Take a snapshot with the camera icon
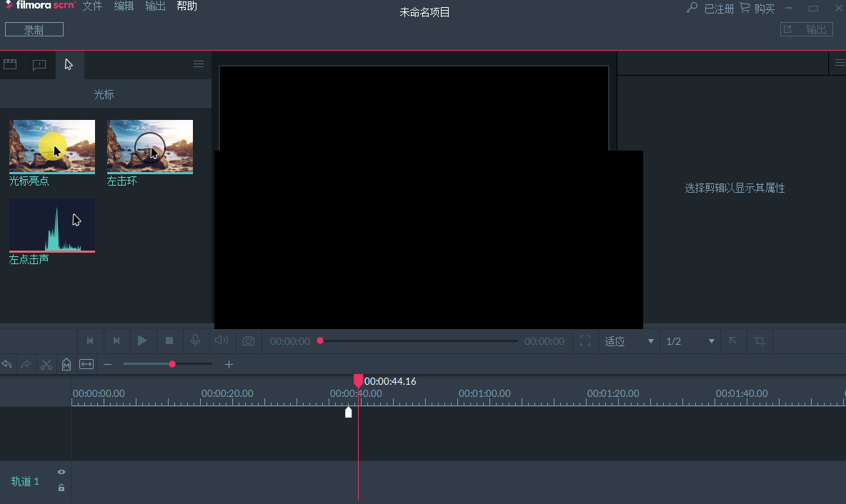This screenshot has height=504, width=846. pyautogui.click(x=248, y=341)
